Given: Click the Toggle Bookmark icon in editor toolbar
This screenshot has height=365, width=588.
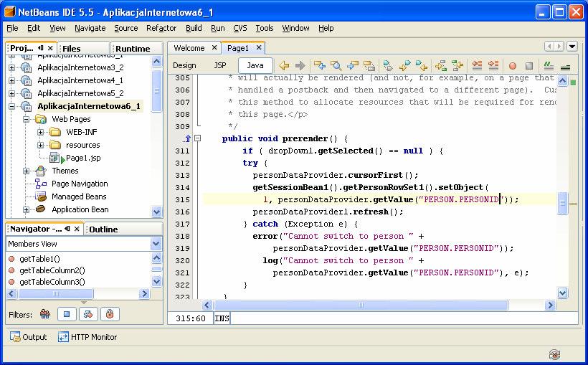Looking at the screenshot, I should coord(388,66).
